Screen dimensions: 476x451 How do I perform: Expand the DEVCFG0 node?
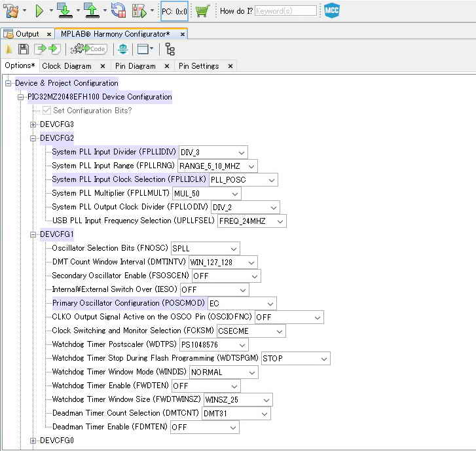[33, 441]
